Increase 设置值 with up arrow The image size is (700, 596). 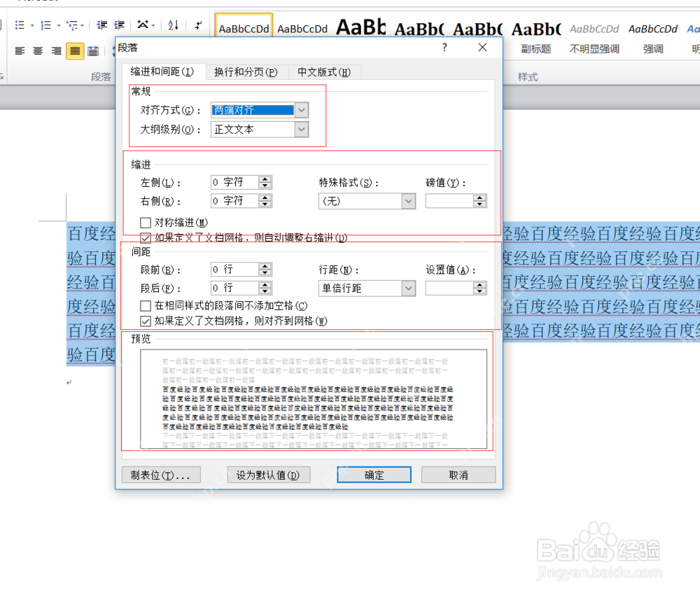click(480, 285)
